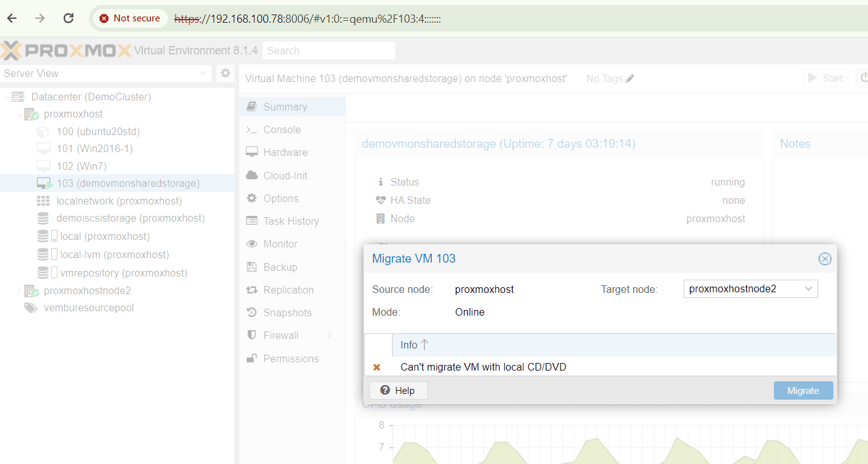Click the gear icon next to Server View
The image size is (868, 464).
(225, 73)
